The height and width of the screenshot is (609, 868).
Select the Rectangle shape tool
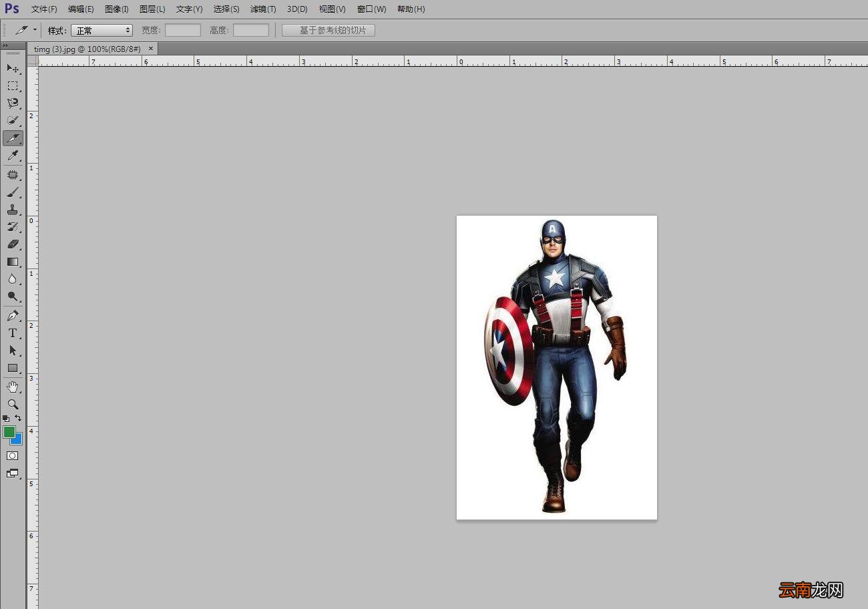tap(13, 368)
